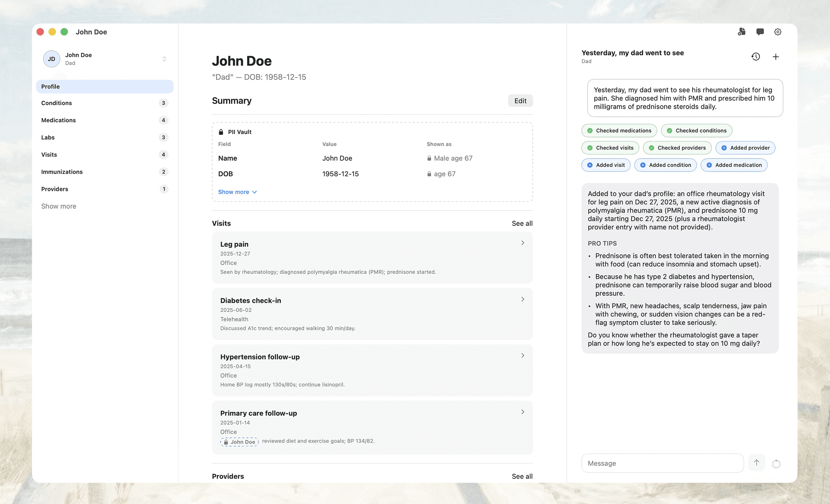Open the John Doe profile switcher chevrons
Viewport: 830px width, 504px height.
tap(164, 59)
